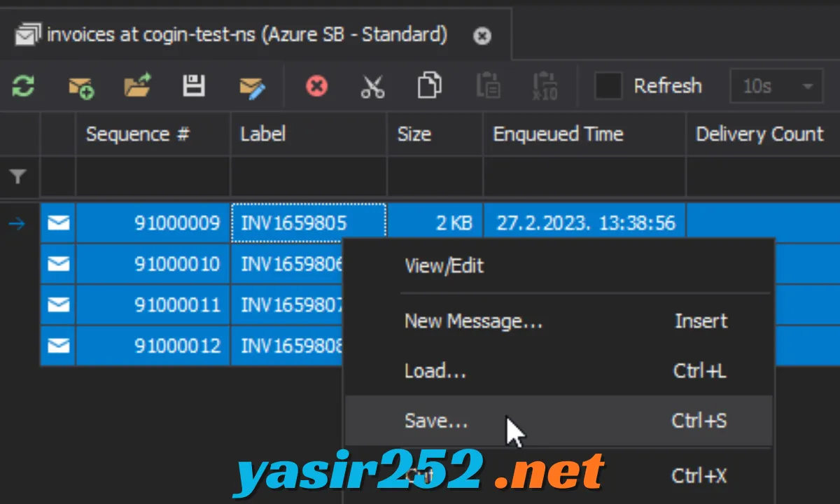Choose New Message... from the context menu
This screenshot has width=840, height=504.
[x=559, y=321]
